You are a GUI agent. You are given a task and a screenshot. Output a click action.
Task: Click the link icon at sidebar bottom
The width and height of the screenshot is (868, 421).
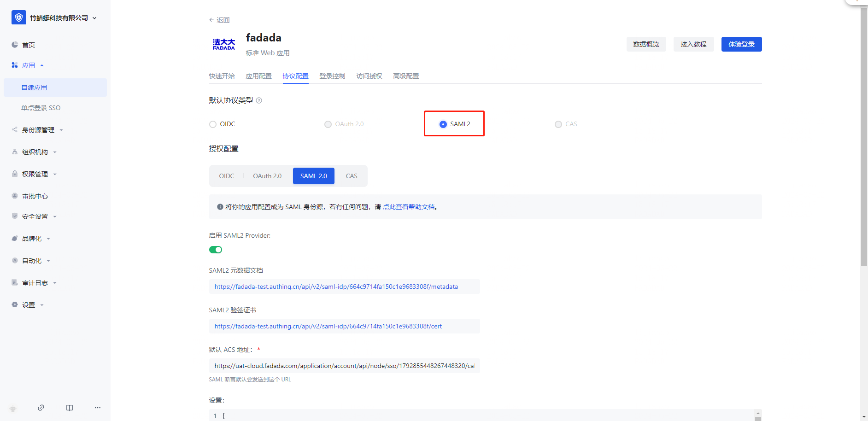tap(41, 408)
